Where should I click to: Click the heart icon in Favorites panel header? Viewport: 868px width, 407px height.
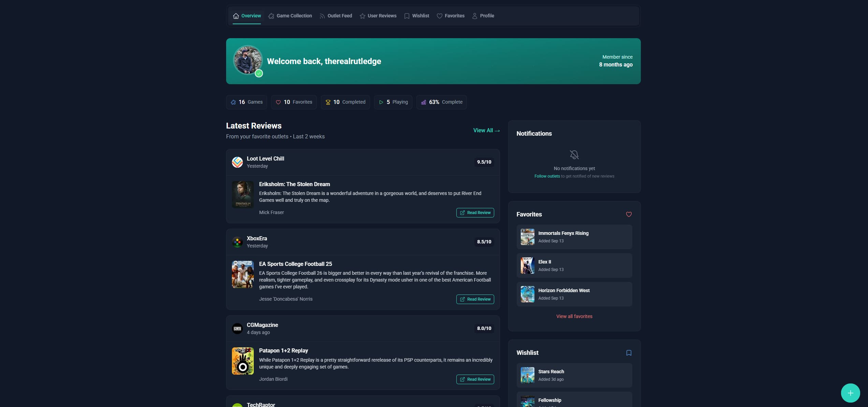[629, 214]
